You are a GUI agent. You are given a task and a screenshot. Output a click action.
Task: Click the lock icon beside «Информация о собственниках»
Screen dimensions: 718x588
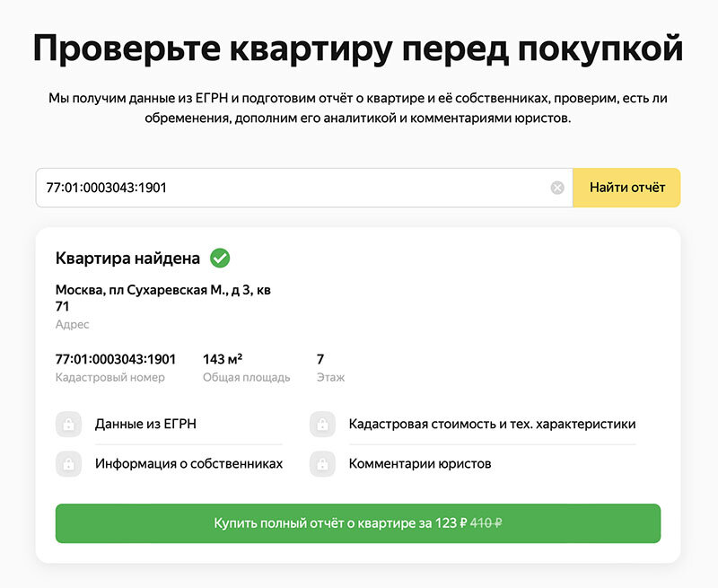pos(68,463)
